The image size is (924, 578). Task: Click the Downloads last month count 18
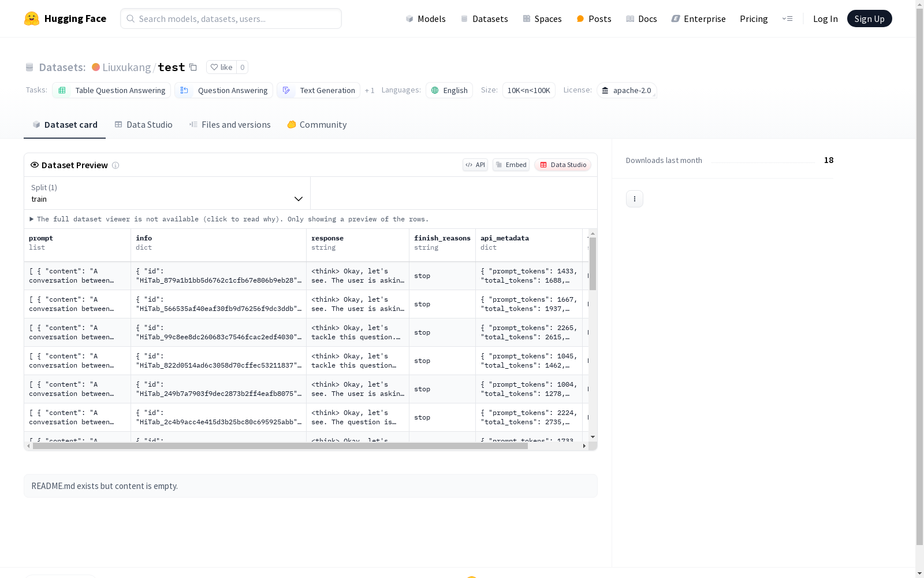click(829, 160)
